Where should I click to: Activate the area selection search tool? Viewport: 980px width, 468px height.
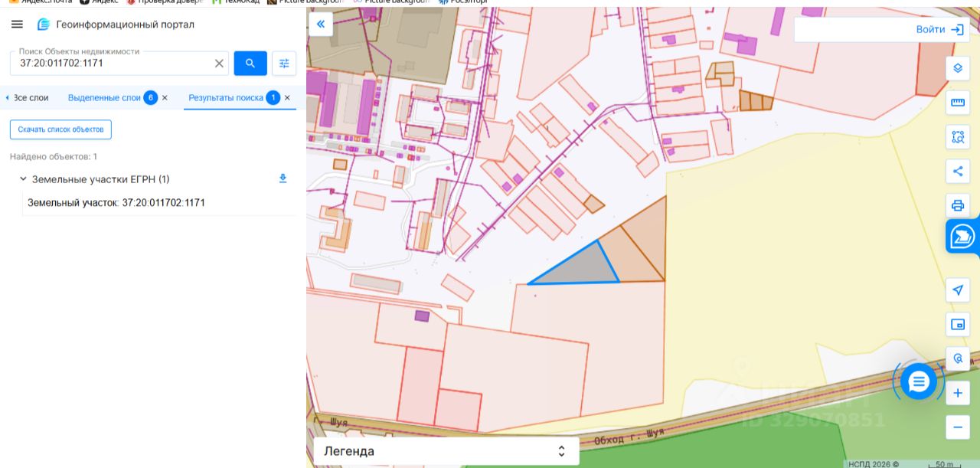coord(957,137)
